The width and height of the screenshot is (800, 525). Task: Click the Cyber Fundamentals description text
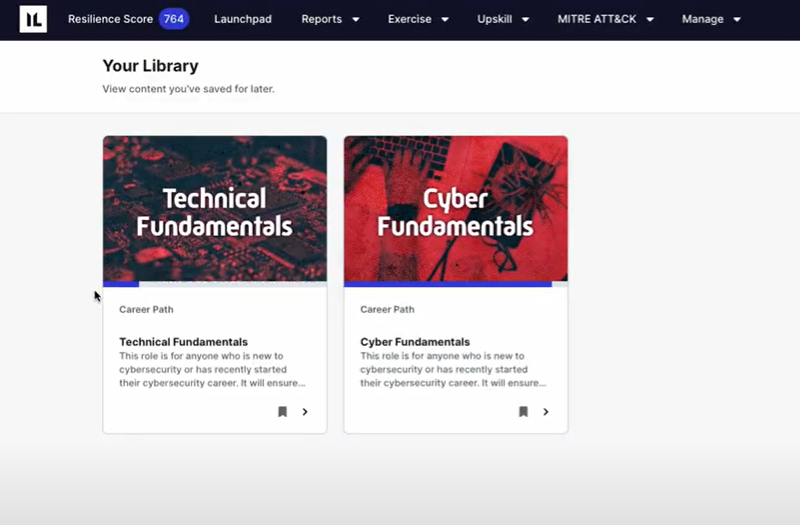453,369
